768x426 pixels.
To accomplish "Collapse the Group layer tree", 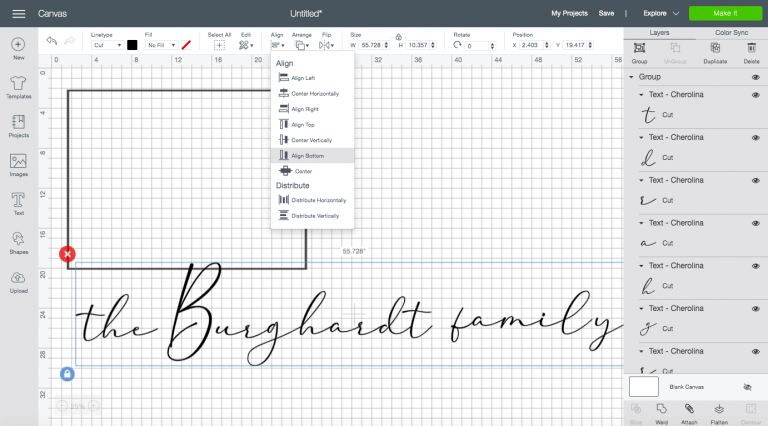I will (x=632, y=77).
